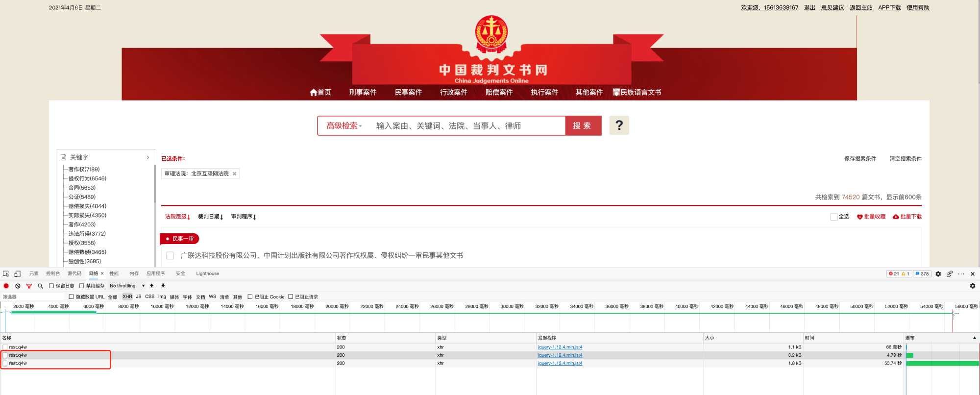
Task: Click the DevTools feedback people icon
Action: pos(950,274)
